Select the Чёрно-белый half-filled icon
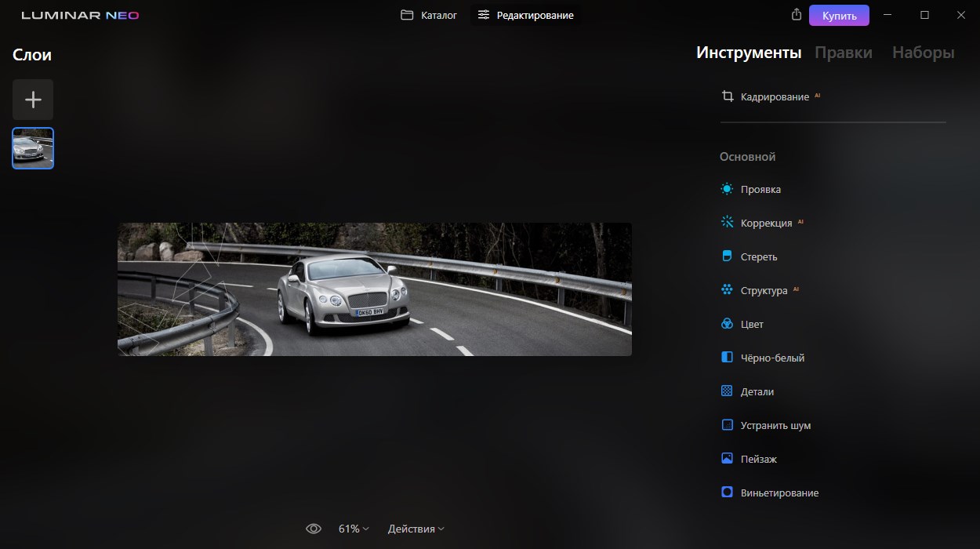Image resolution: width=980 pixels, height=549 pixels. [x=727, y=358]
